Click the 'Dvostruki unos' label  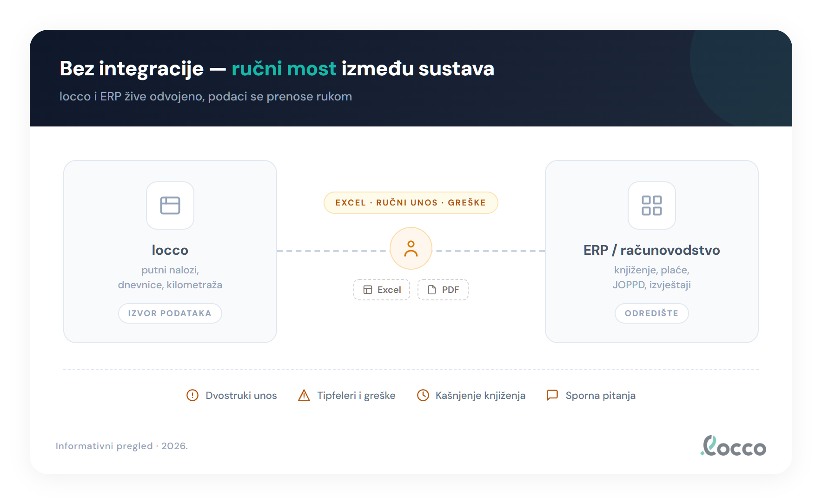(241, 396)
